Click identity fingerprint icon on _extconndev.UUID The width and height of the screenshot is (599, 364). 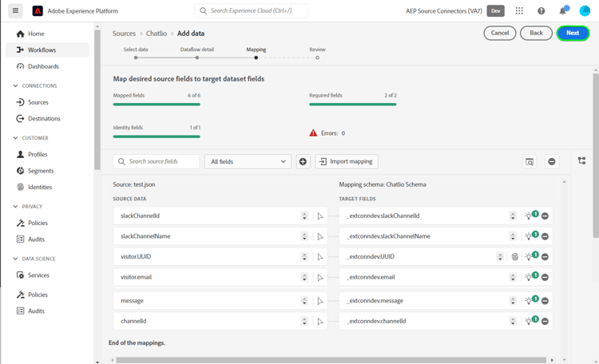(515, 257)
